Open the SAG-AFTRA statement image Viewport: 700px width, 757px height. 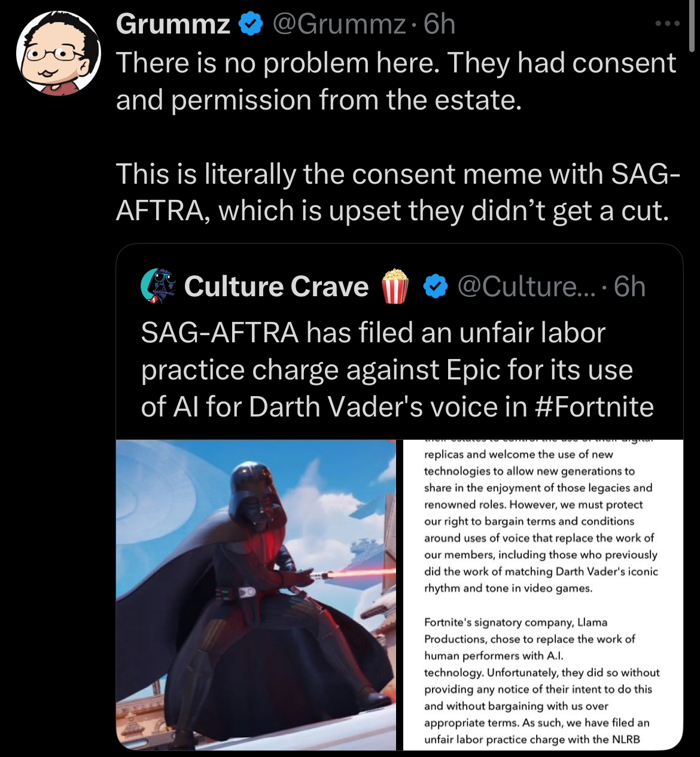tap(543, 595)
